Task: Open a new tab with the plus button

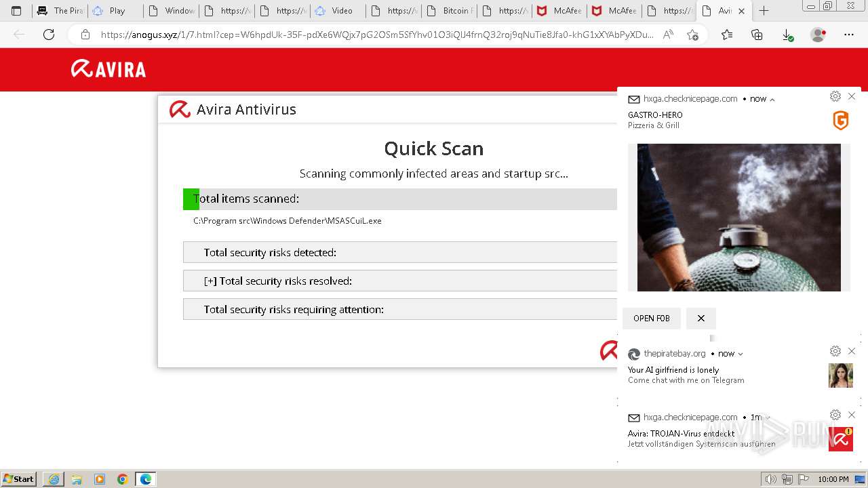Action: [x=764, y=11]
